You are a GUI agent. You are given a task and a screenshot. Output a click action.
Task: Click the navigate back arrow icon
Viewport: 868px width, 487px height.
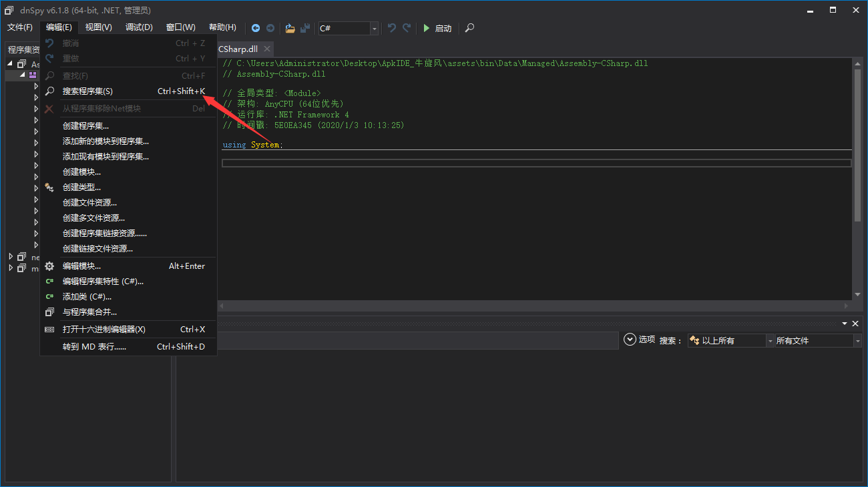tap(256, 28)
